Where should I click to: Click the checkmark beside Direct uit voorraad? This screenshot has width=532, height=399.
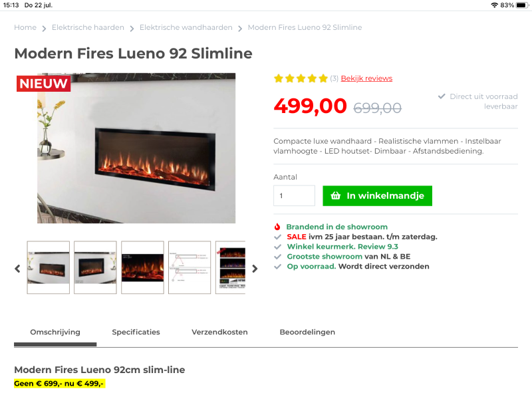[x=442, y=96]
